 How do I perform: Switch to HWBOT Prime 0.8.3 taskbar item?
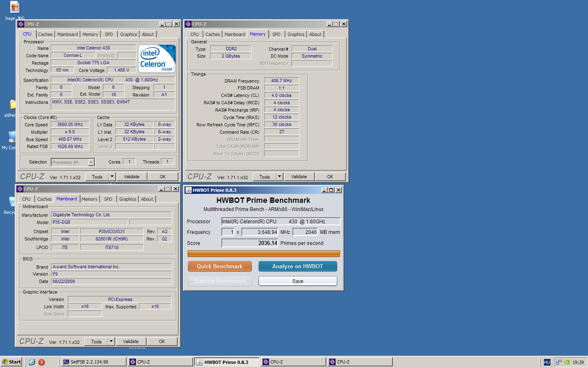click(227, 362)
